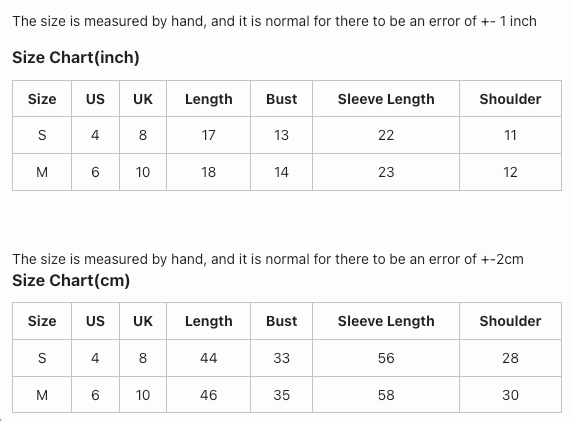Screen dimensions: 573x421
Task: Select the Shoulder header in cm table
Action: tap(510, 321)
